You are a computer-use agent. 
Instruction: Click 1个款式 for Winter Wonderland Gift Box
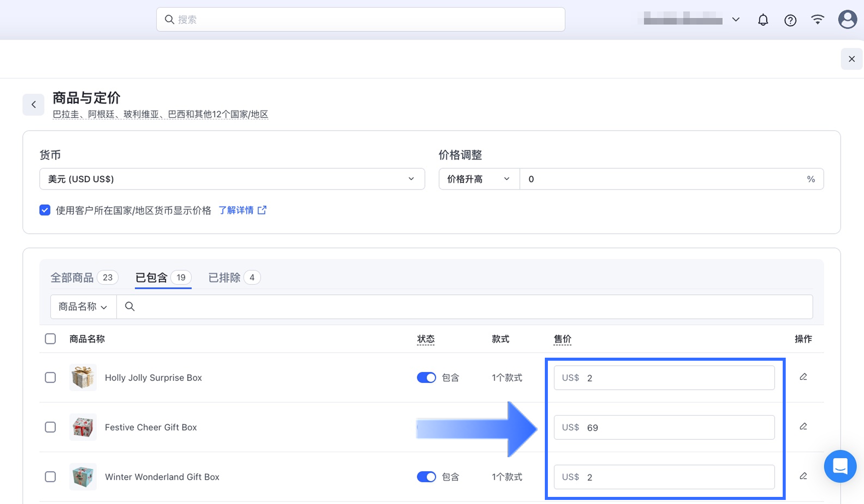click(x=507, y=477)
